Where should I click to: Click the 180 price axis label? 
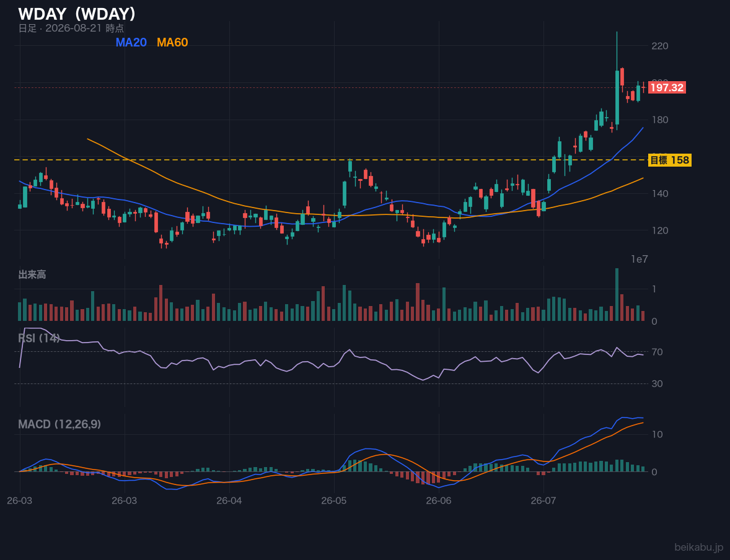coord(660,120)
